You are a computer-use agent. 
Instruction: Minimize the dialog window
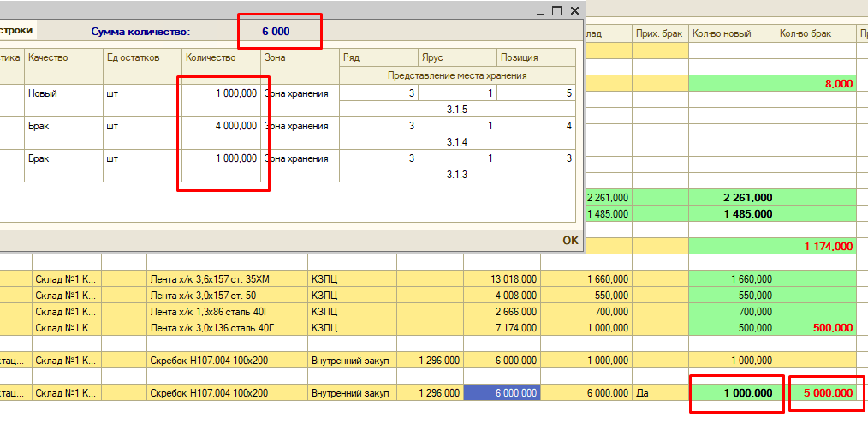[540, 11]
